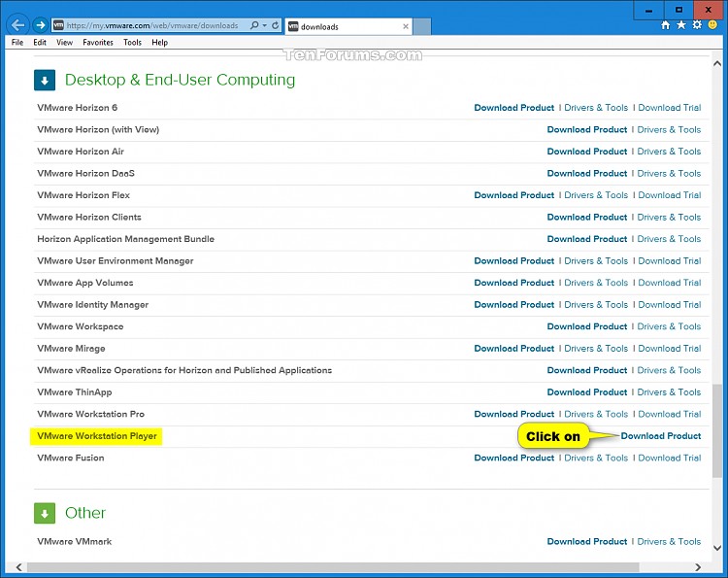Open the Edit menu

pos(40,43)
